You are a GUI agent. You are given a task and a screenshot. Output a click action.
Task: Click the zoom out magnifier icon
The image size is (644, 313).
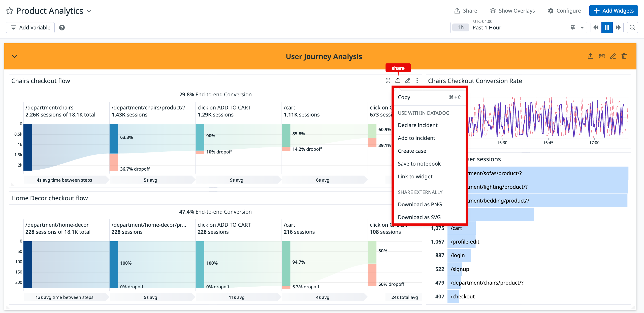[632, 27]
